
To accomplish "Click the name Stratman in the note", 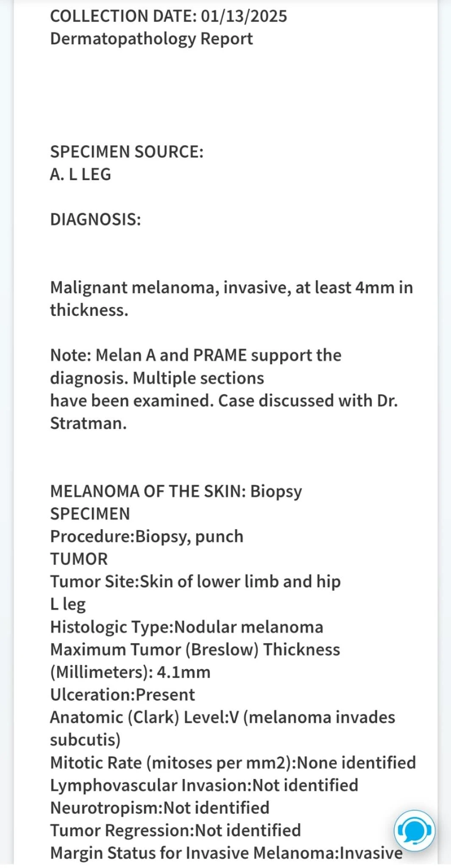I will [x=88, y=423].
